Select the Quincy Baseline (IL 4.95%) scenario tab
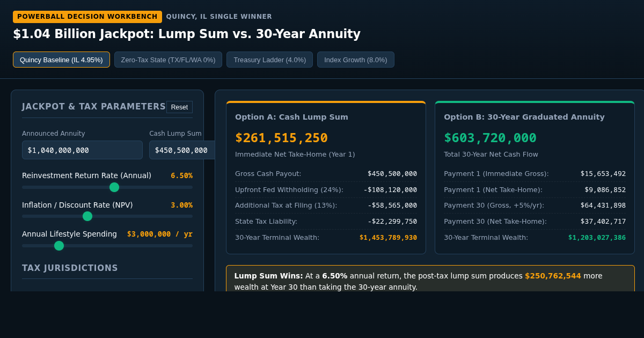This screenshot has height=338, width=644. click(x=61, y=60)
